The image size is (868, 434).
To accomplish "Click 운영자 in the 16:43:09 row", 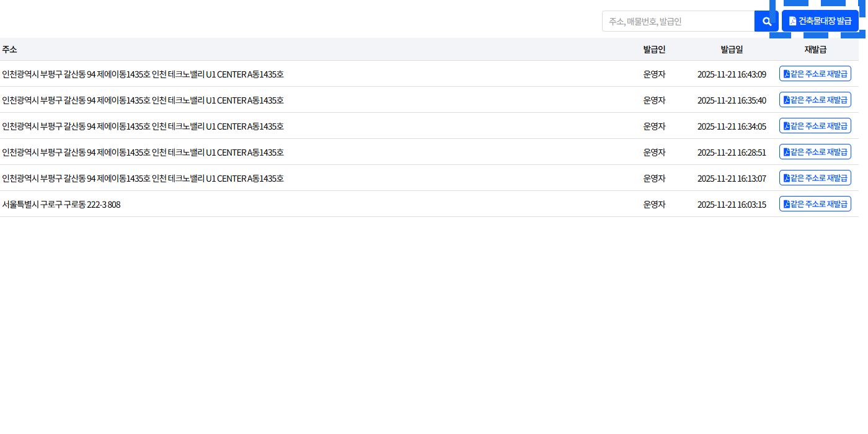I will 654,74.
